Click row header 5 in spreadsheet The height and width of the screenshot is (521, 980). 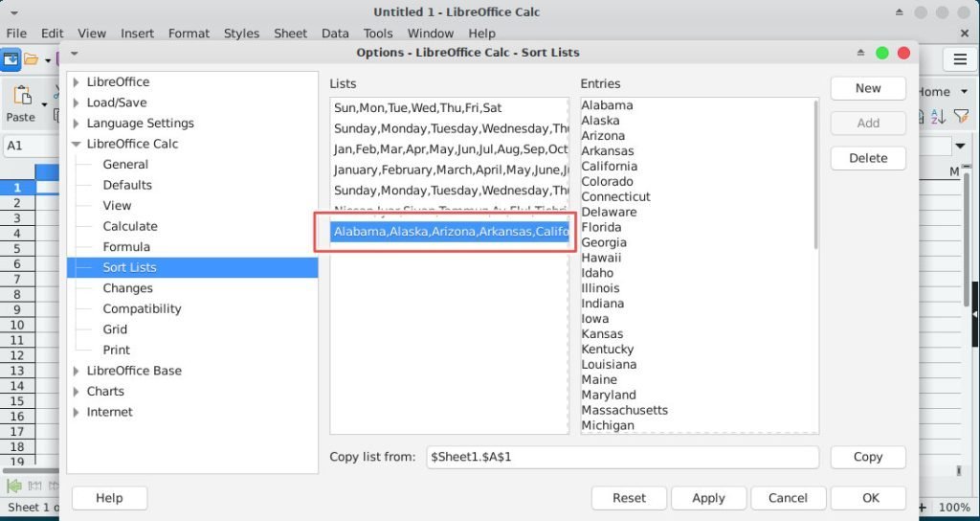click(x=17, y=249)
